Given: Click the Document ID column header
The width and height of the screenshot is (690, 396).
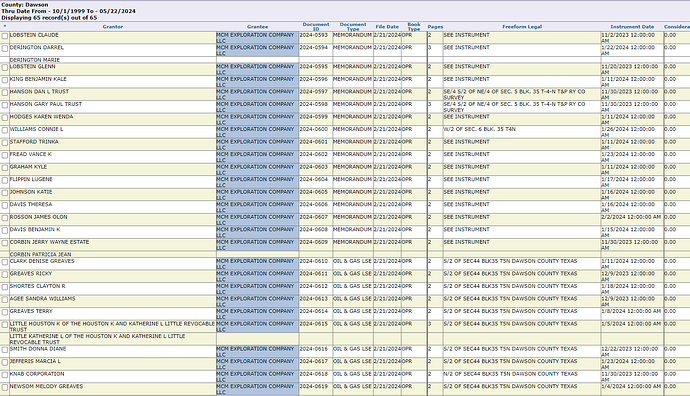Looking at the screenshot, I should (x=316, y=27).
